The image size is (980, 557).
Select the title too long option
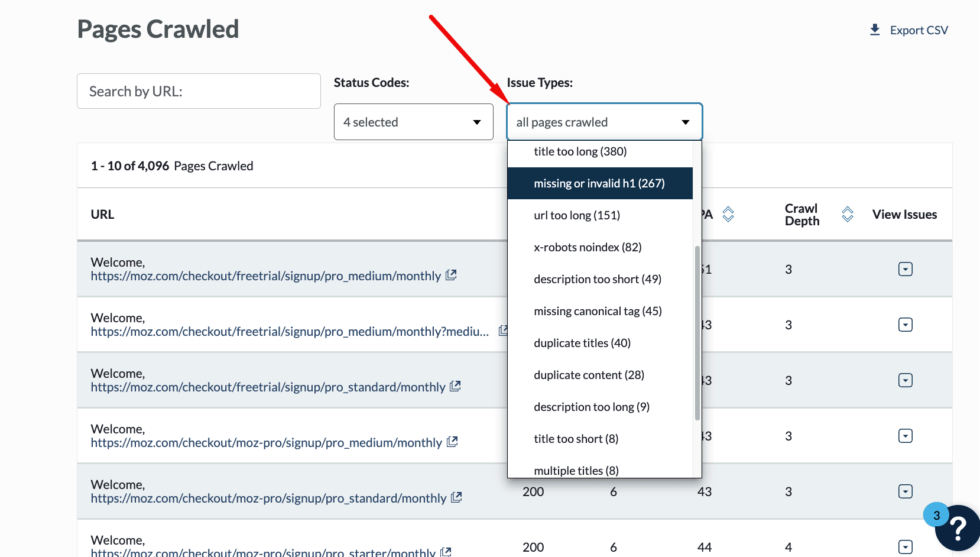[x=580, y=151]
